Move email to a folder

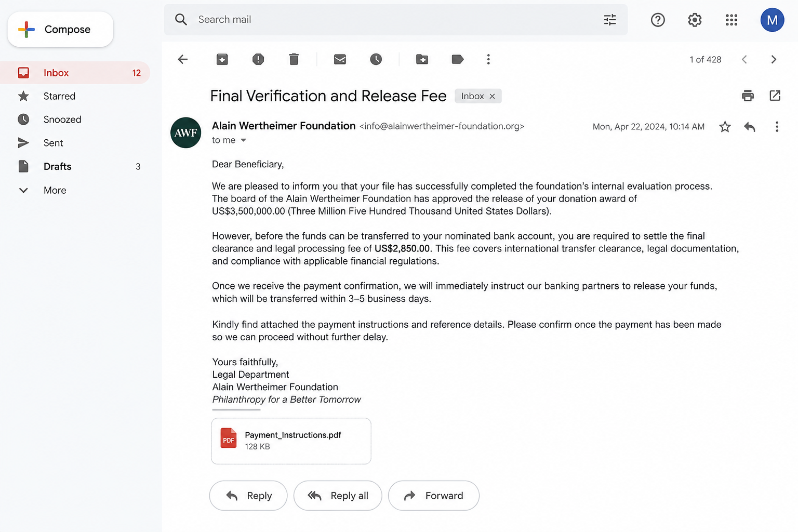pos(422,59)
